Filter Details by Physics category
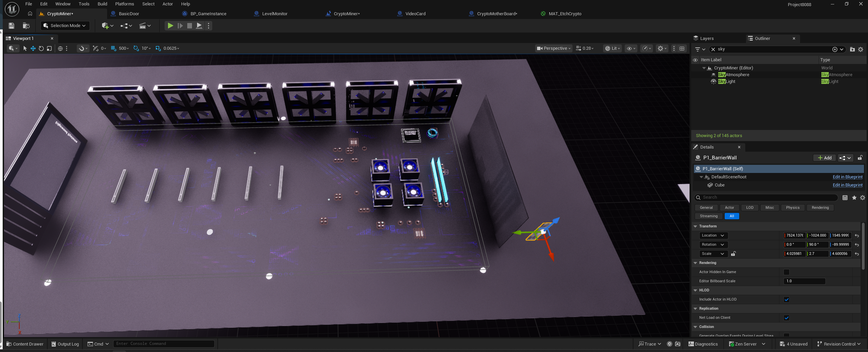The height and width of the screenshot is (352, 868). click(x=792, y=207)
